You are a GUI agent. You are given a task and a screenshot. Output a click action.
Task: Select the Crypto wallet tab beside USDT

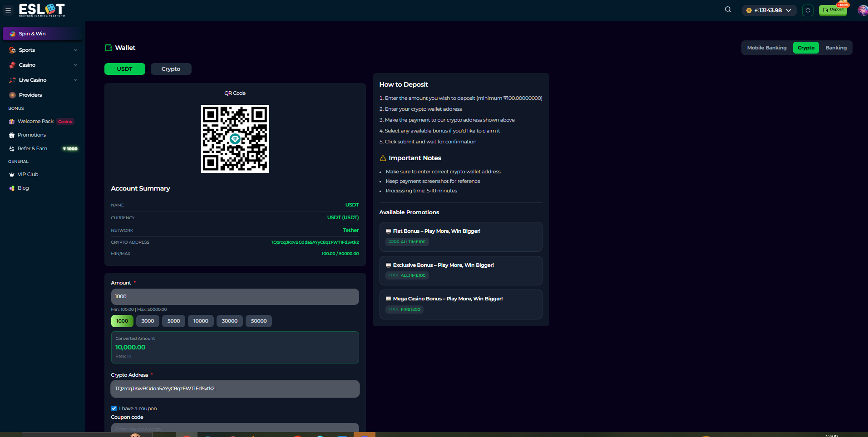pyautogui.click(x=171, y=69)
